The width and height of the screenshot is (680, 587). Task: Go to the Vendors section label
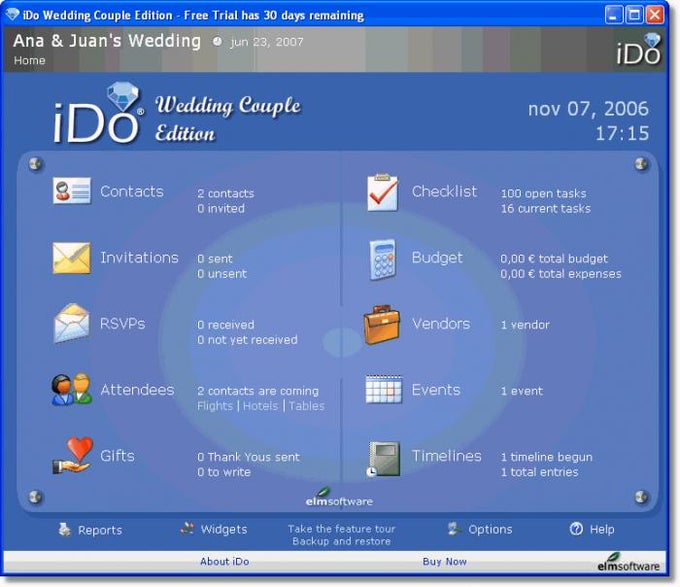click(x=441, y=323)
